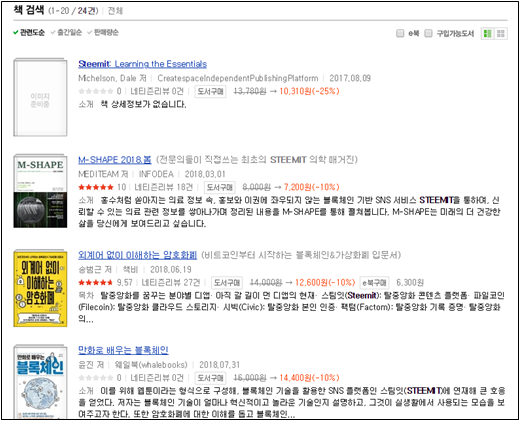Click publisher 책비
The width and height of the screenshot is (519, 424).
click(130, 269)
